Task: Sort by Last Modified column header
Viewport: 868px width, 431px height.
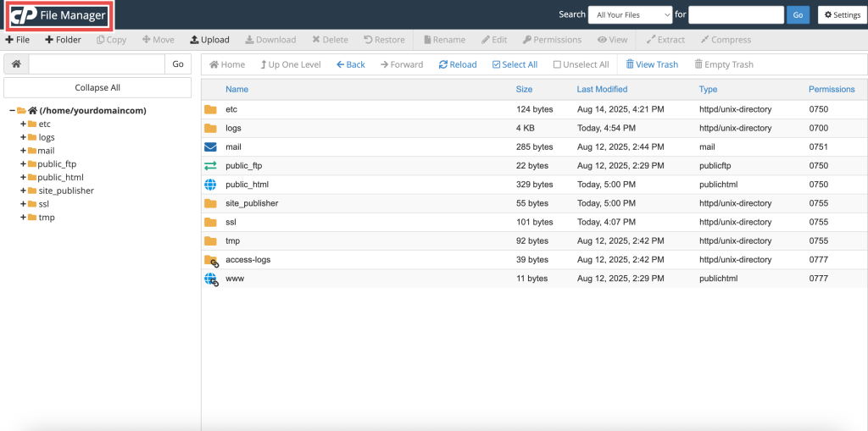Action: point(603,89)
